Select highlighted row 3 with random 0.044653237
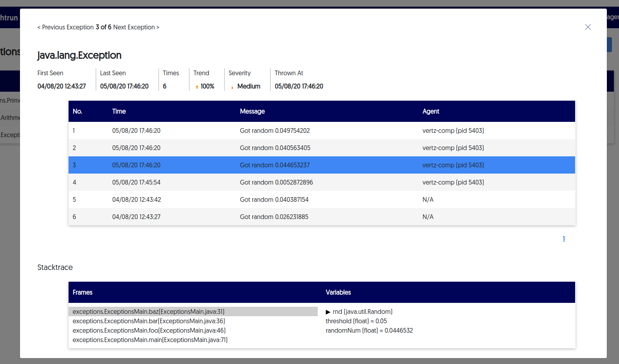 tap(274, 165)
